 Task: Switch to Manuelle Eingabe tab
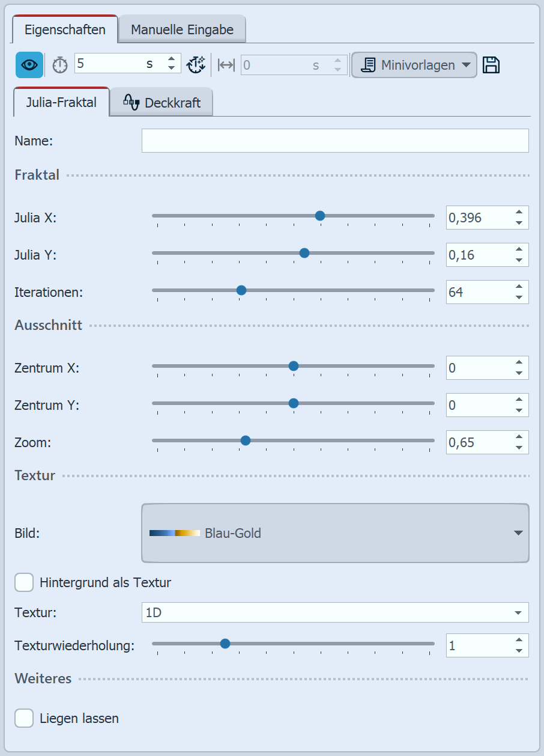click(x=182, y=29)
